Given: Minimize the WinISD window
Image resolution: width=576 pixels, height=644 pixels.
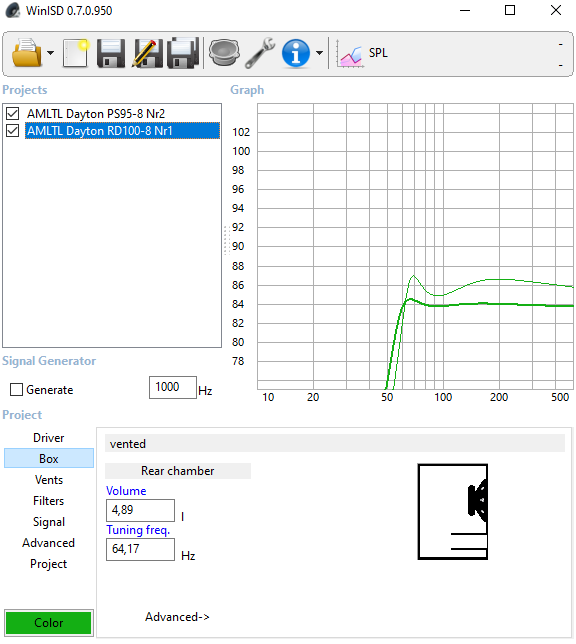Looking at the screenshot, I should point(465,10).
